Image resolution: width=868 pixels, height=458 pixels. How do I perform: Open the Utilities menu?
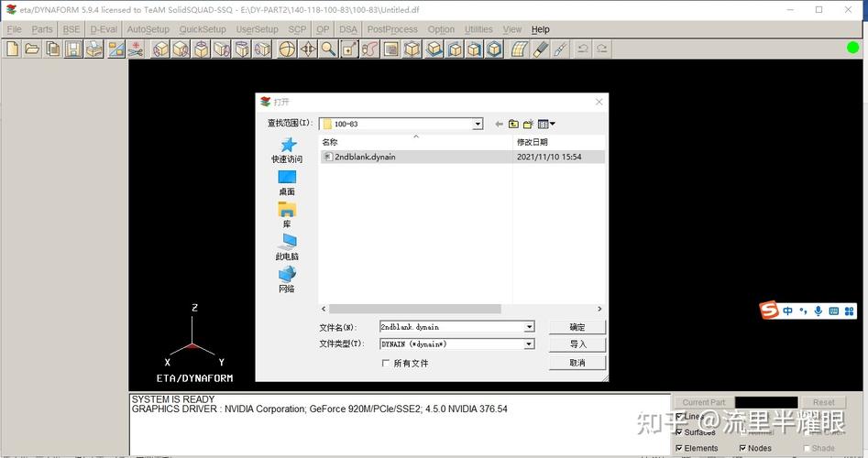click(478, 29)
